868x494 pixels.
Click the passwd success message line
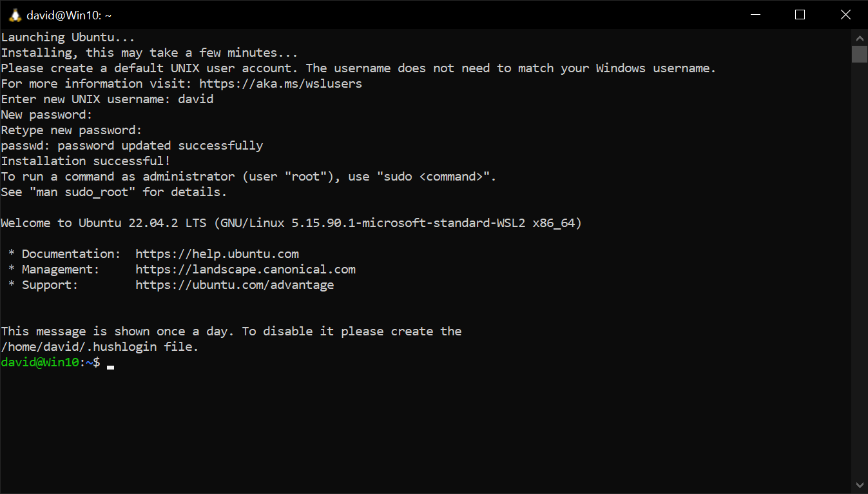pos(132,145)
